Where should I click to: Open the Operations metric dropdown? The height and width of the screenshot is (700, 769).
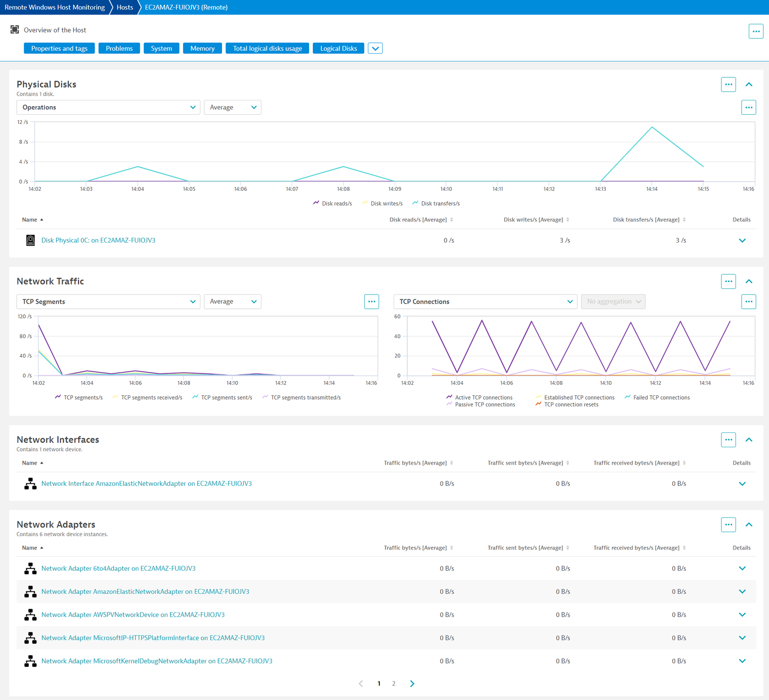click(108, 107)
